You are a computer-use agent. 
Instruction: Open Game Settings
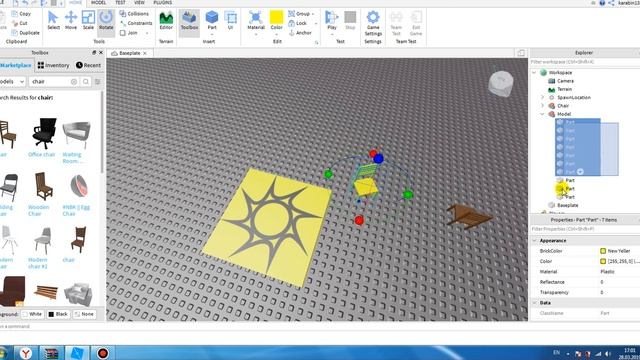click(x=373, y=23)
